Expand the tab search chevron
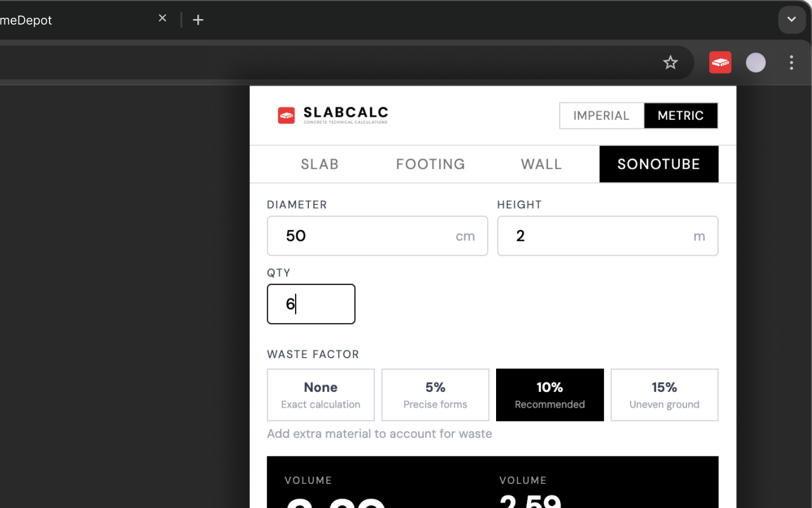812x508 pixels. tap(791, 20)
